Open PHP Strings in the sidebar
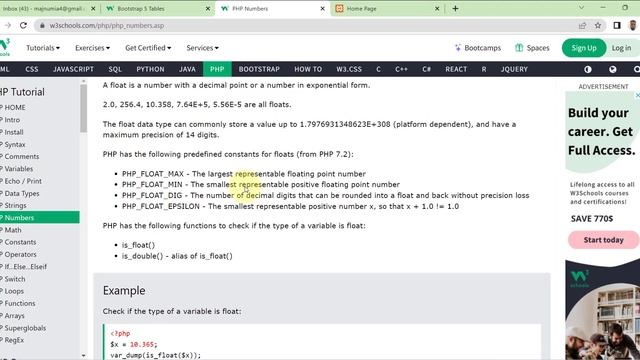Viewport: 640px width, 360px height. tap(40, 205)
